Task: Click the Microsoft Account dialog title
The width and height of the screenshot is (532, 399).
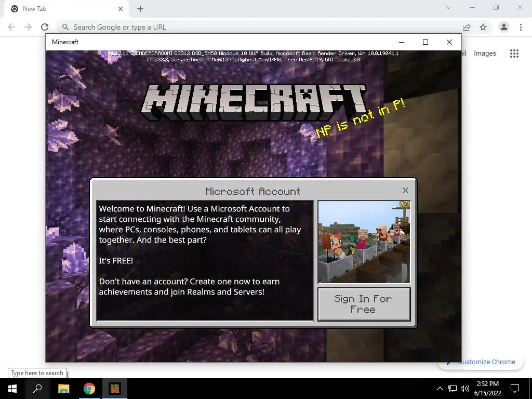Action: point(253,191)
